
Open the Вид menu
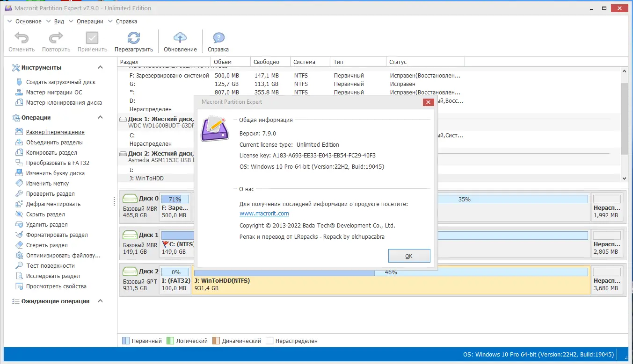click(x=59, y=21)
